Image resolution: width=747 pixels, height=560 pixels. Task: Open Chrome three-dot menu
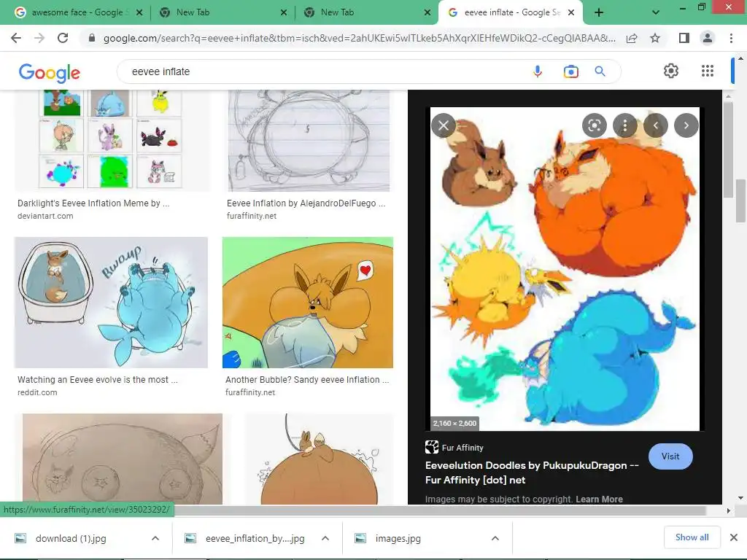click(731, 38)
